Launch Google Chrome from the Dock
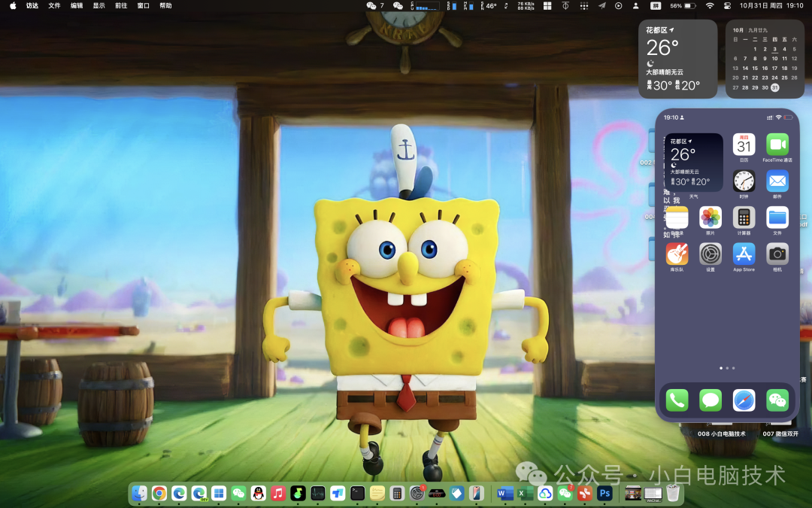This screenshot has width=812, height=508. (159, 493)
